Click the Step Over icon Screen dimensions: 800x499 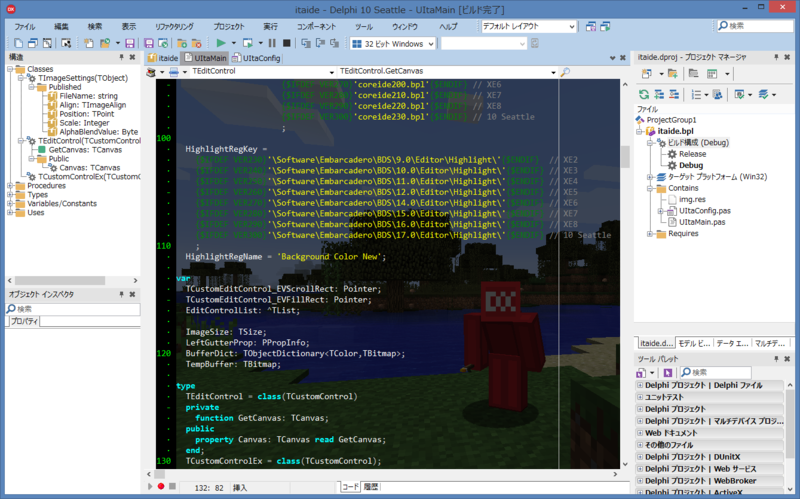click(320, 43)
